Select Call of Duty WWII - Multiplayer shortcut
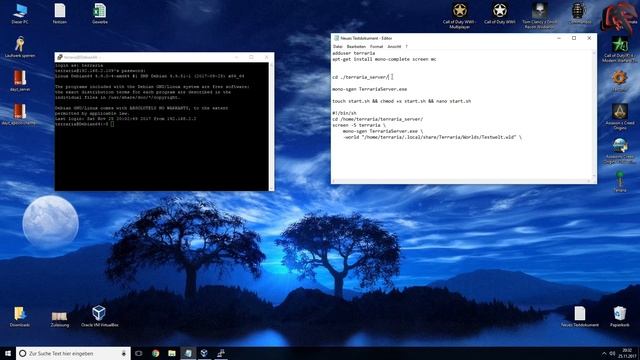 pos(460,16)
